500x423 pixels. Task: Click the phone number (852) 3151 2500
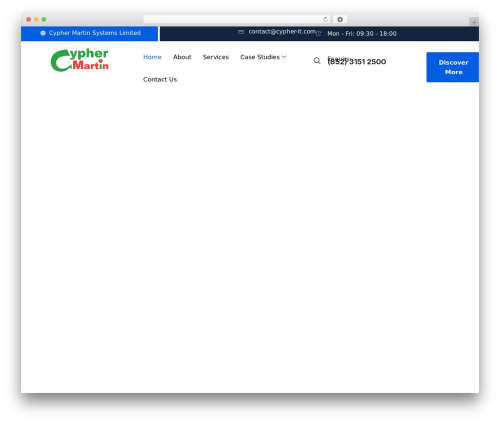(357, 62)
